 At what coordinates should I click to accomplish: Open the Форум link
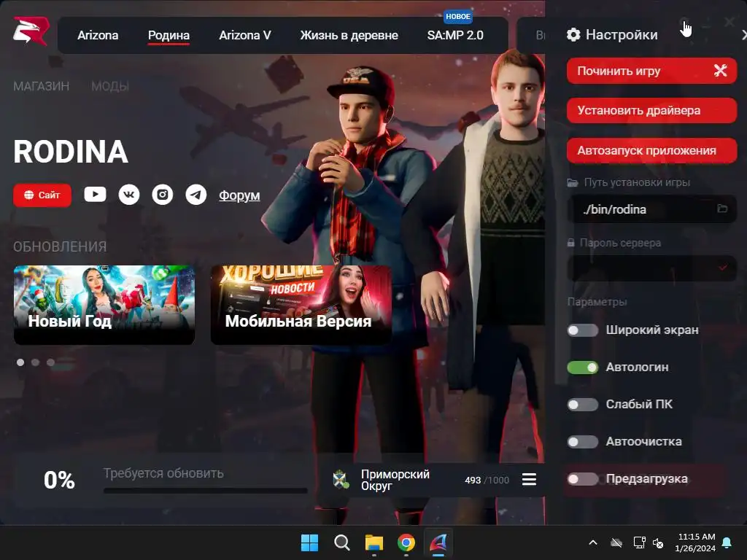pyautogui.click(x=239, y=195)
